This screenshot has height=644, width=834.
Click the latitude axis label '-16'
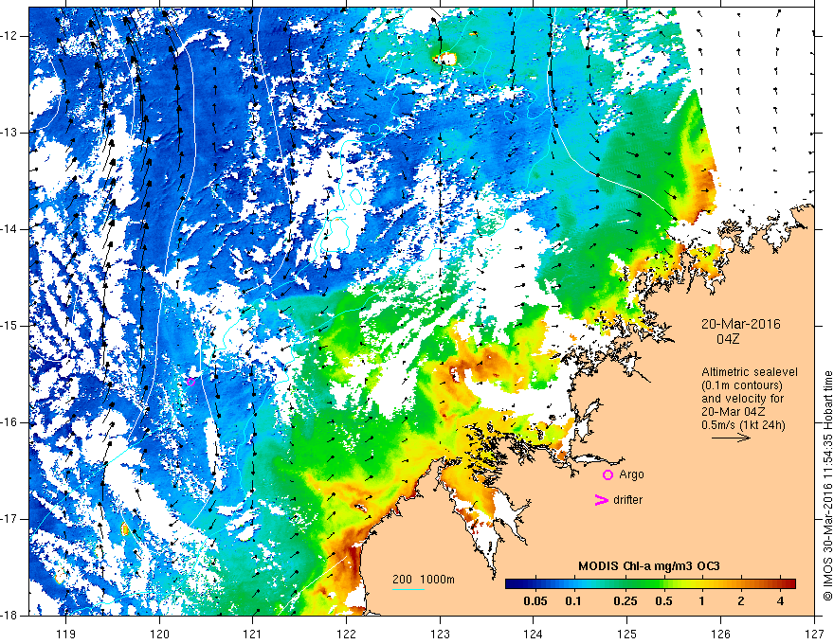click(x=9, y=422)
